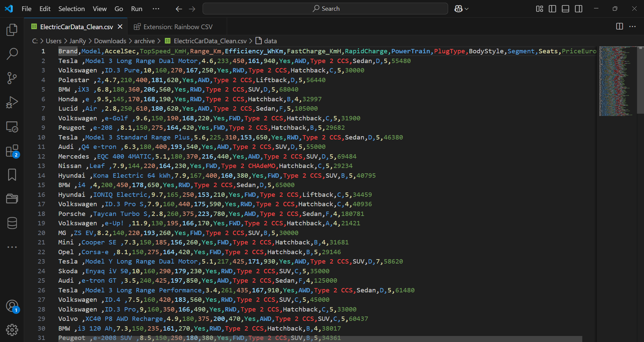Expand breadcrumb chevron after Downloads
Screen dimensions: 644x342
point(130,41)
